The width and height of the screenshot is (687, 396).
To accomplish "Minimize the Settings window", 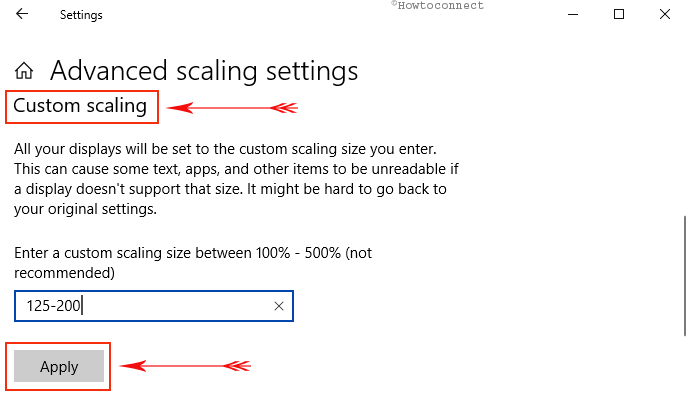I will pos(573,14).
